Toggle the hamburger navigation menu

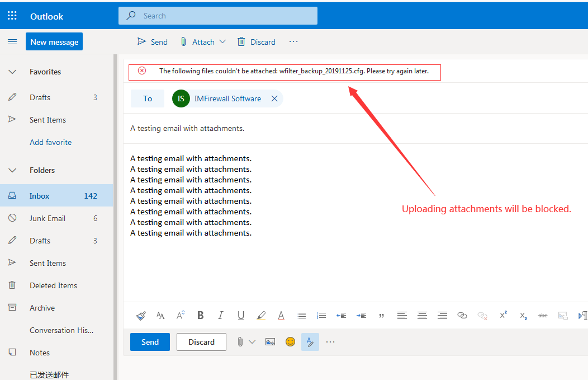[x=12, y=41]
